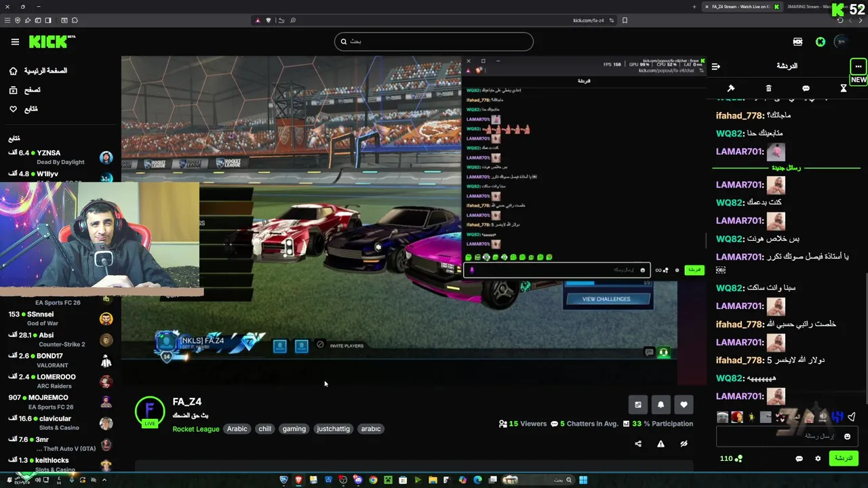Open 3mr channel in sidebar
Image resolution: width=868 pixels, height=488 pixels.
pos(60,444)
